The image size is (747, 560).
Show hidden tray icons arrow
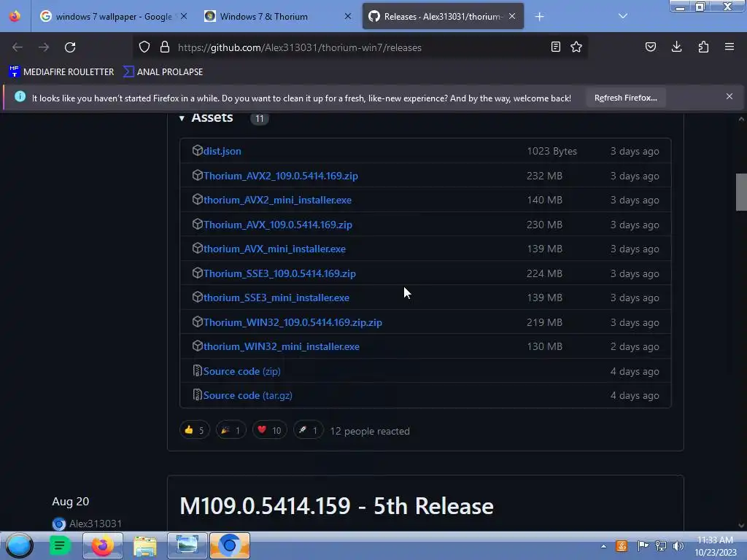603,547
